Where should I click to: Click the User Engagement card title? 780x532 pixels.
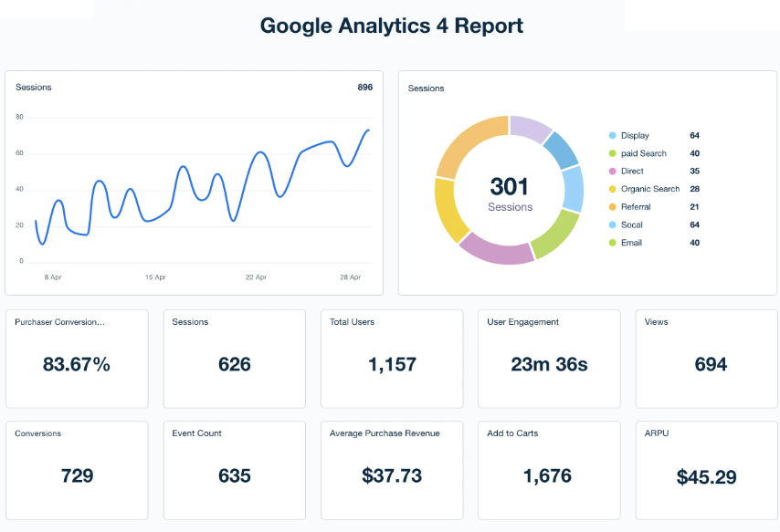point(522,322)
